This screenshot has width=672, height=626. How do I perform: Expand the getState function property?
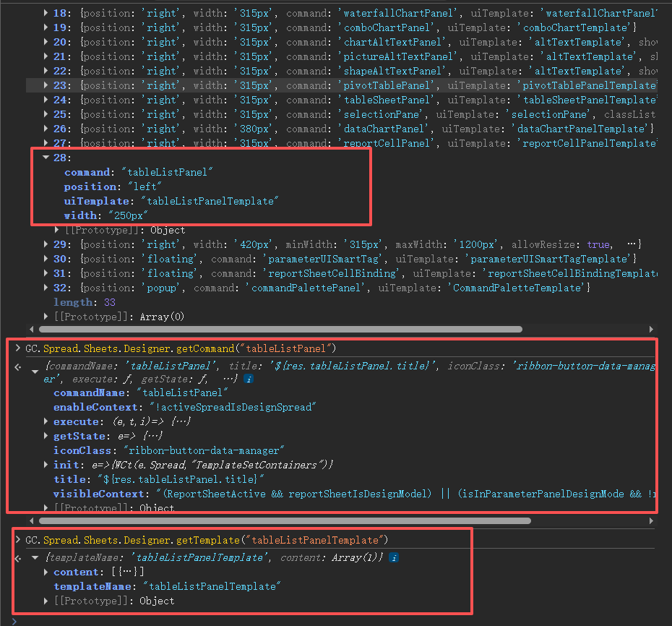click(46, 436)
